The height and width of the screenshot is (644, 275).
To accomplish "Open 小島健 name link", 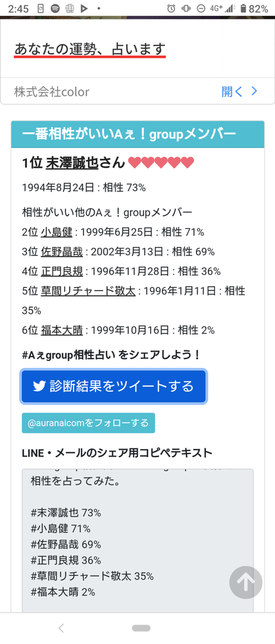I will pyautogui.click(x=57, y=232).
